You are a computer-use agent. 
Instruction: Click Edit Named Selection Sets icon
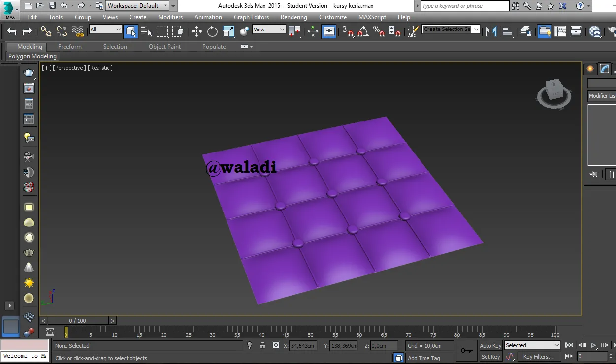point(413,31)
